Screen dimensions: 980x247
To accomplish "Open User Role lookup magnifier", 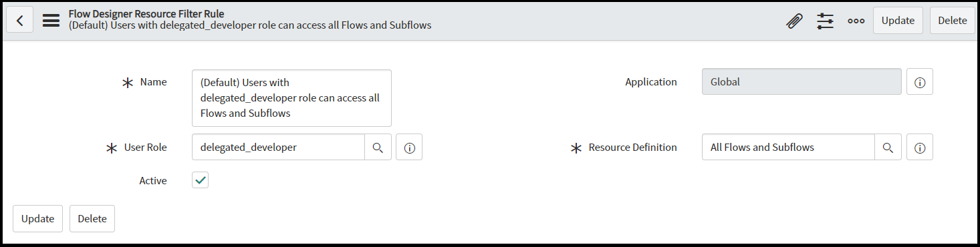I will click(x=378, y=148).
